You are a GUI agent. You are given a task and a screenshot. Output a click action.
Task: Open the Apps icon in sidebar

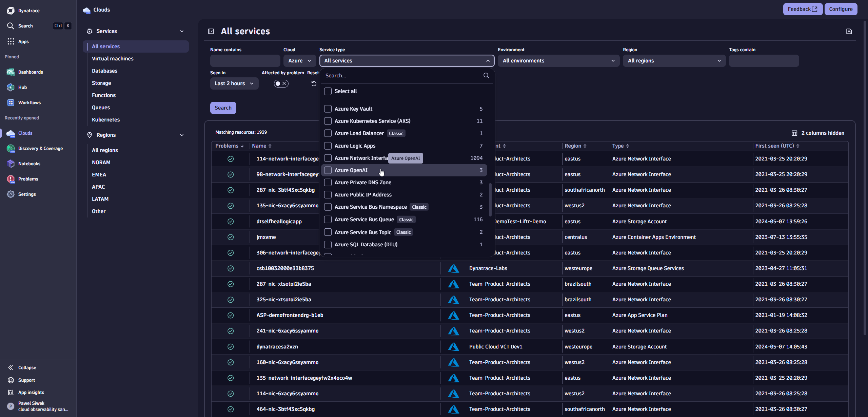pyautogui.click(x=11, y=41)
